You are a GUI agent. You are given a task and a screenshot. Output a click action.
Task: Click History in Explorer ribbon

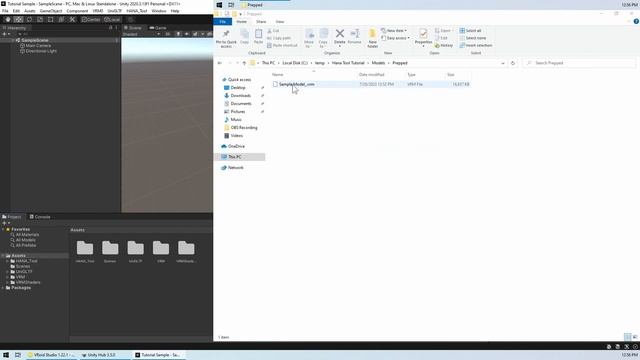pos(444,45)
